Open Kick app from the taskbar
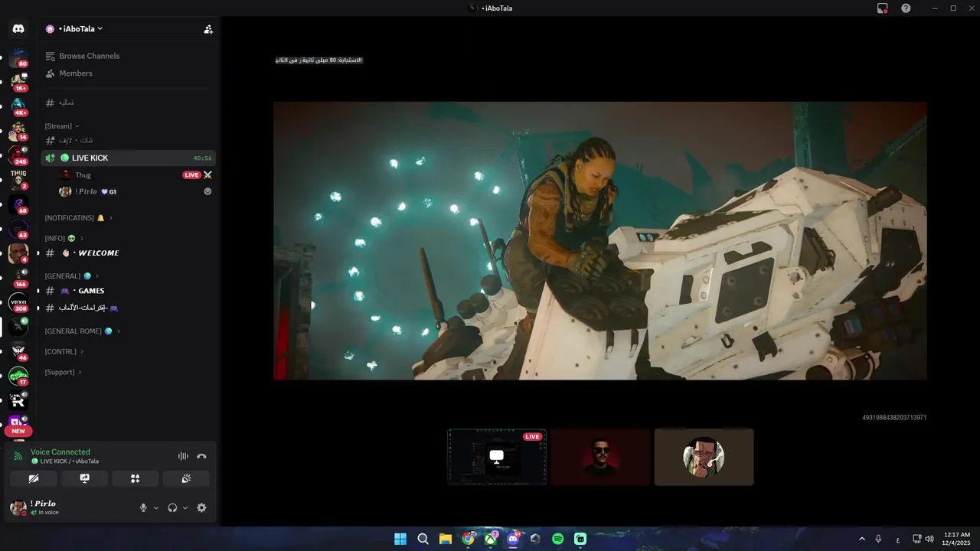The height and width of the screenshot is (551, 980). (x=580, y=539)
